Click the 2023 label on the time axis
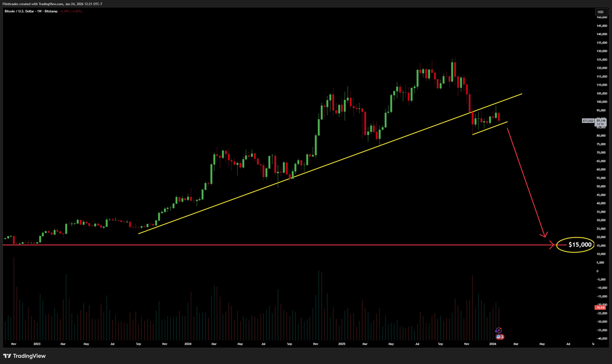This screenshot has width=612, height=364. point(38,345)
